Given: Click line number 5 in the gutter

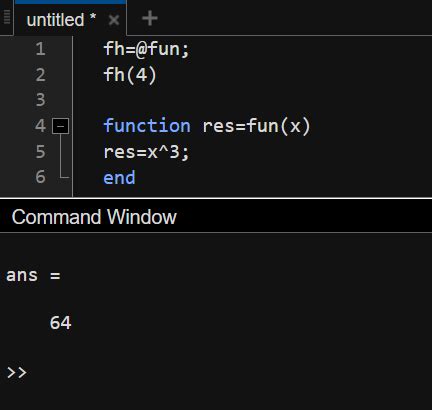Looking at the screenshot, I should pos(40,152).
